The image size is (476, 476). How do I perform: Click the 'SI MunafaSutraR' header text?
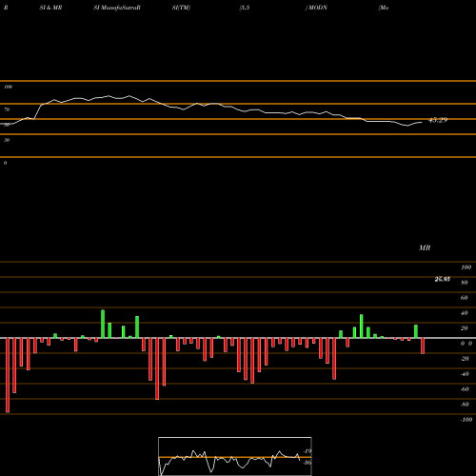[x=117, y=8]
